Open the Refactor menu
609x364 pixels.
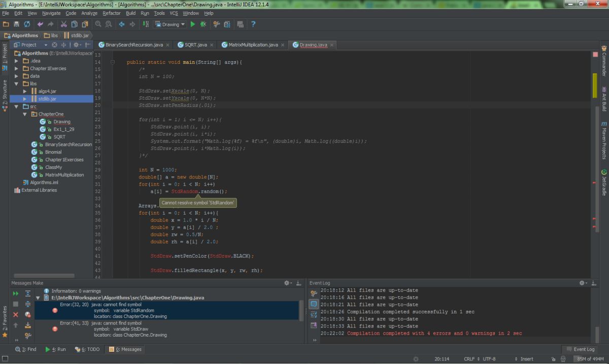(x=112, y=13)
